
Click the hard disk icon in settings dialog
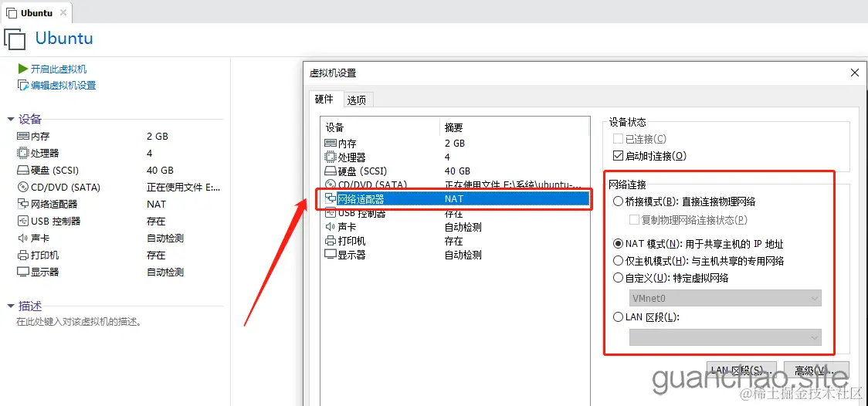coord(330,171)
